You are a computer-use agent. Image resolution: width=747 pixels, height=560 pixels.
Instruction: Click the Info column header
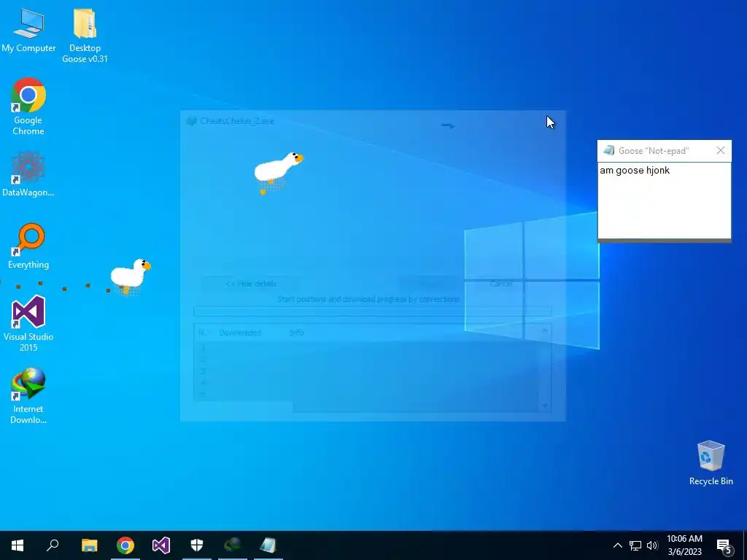click(296, 332)
